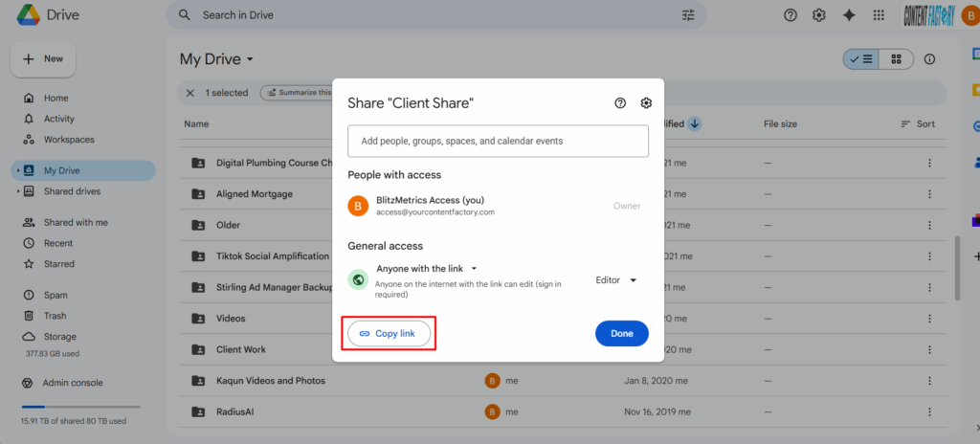
Task: Switch to grid layout view
Action: [x=896, y=59]
